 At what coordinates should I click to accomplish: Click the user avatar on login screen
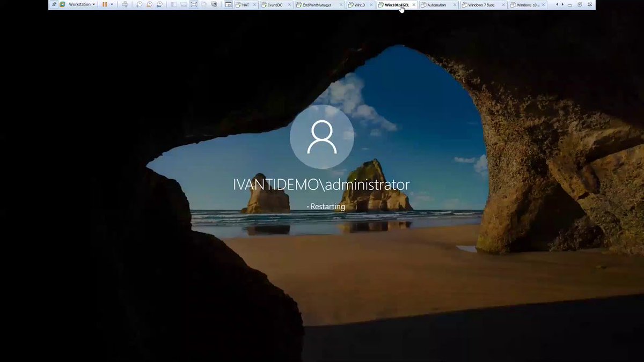point(322,136)
